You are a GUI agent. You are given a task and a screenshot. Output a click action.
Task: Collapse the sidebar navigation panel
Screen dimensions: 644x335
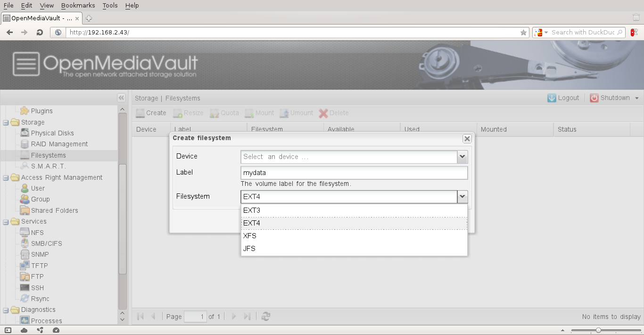pyautogui.click(x=121, y=98)
